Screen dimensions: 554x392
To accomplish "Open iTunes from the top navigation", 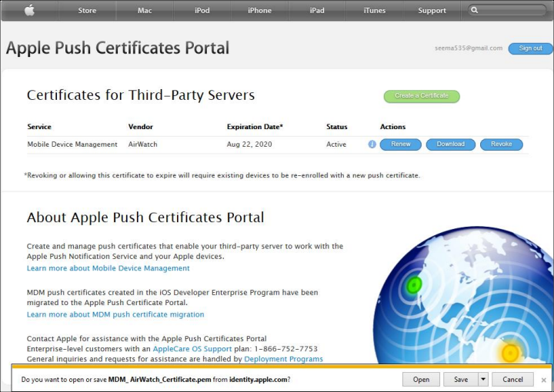I will coord(375,11).
